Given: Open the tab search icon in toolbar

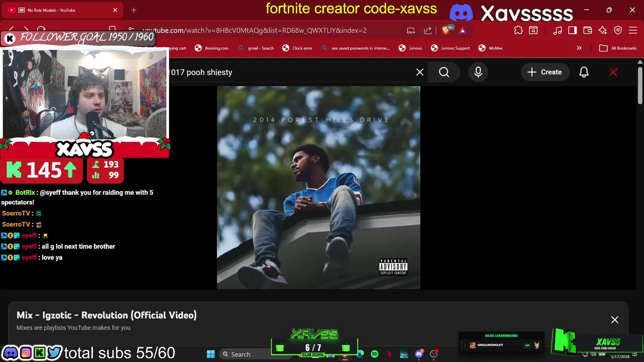Looking at the screenshot, I should pos(533,30).
